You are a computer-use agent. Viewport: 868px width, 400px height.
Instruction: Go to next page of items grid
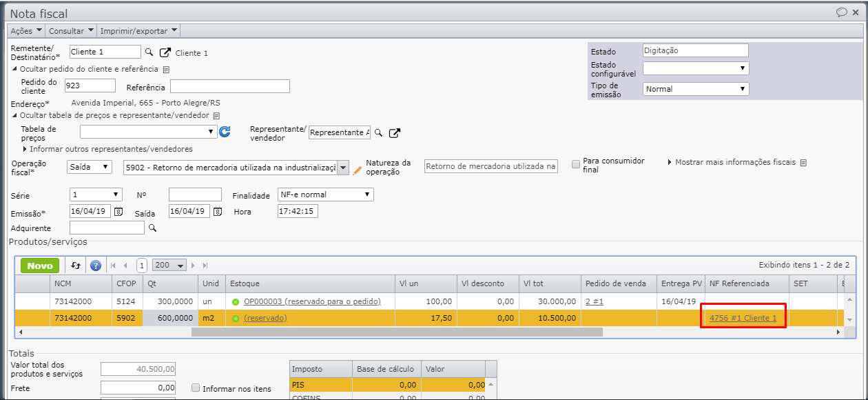pos(193,266)
